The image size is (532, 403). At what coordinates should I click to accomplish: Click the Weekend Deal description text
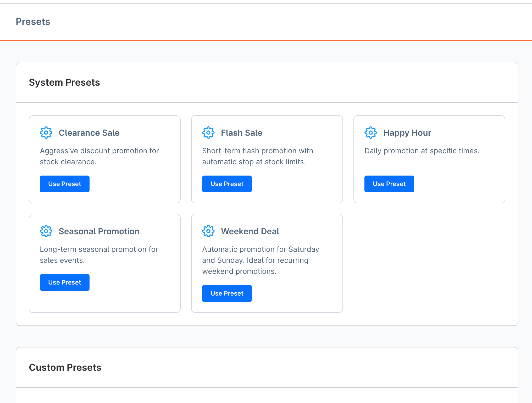(x=261, y=260)
